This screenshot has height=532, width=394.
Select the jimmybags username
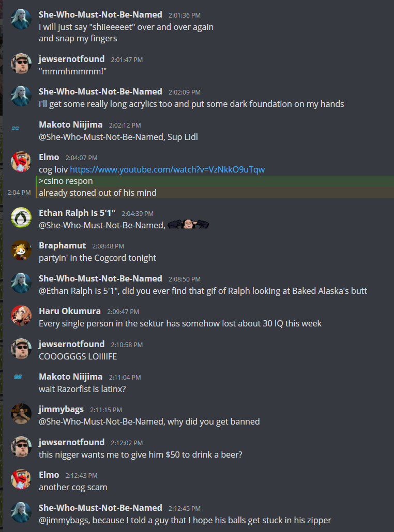click(61, 409)
